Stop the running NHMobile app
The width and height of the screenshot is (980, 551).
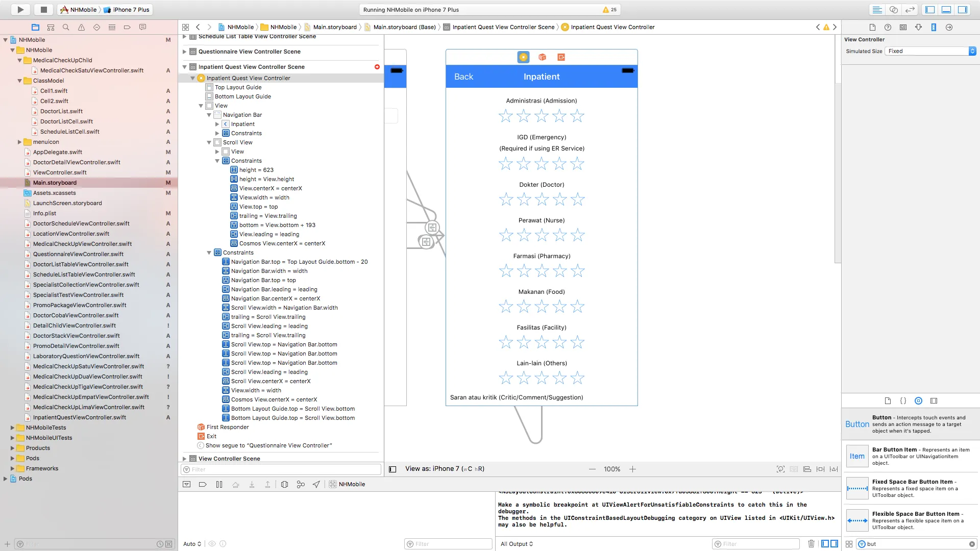coord(43,9)
